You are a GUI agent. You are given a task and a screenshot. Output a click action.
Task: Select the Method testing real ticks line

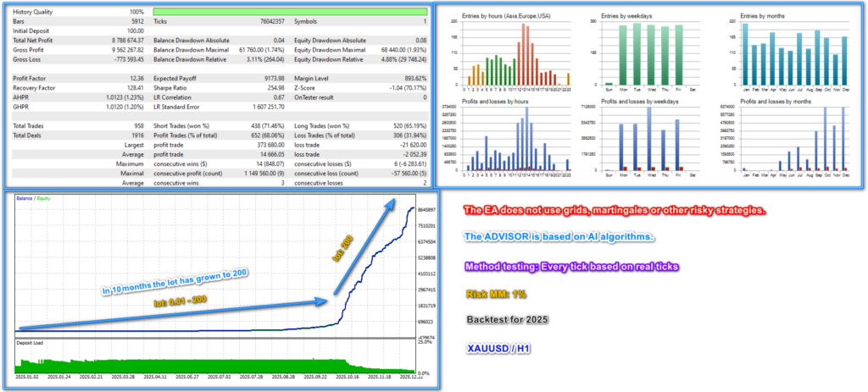(x=572, y=266)
